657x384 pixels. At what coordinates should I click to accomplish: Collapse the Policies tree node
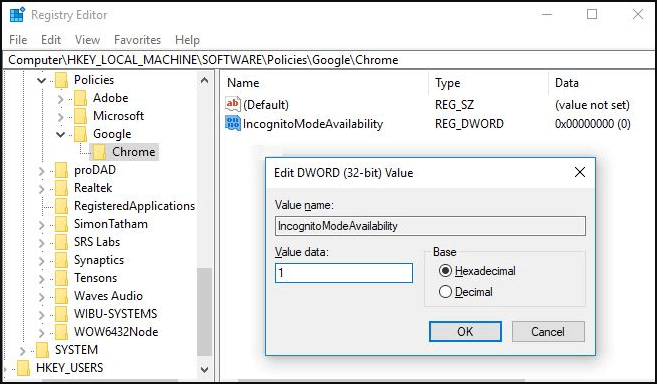click(41, 80)
